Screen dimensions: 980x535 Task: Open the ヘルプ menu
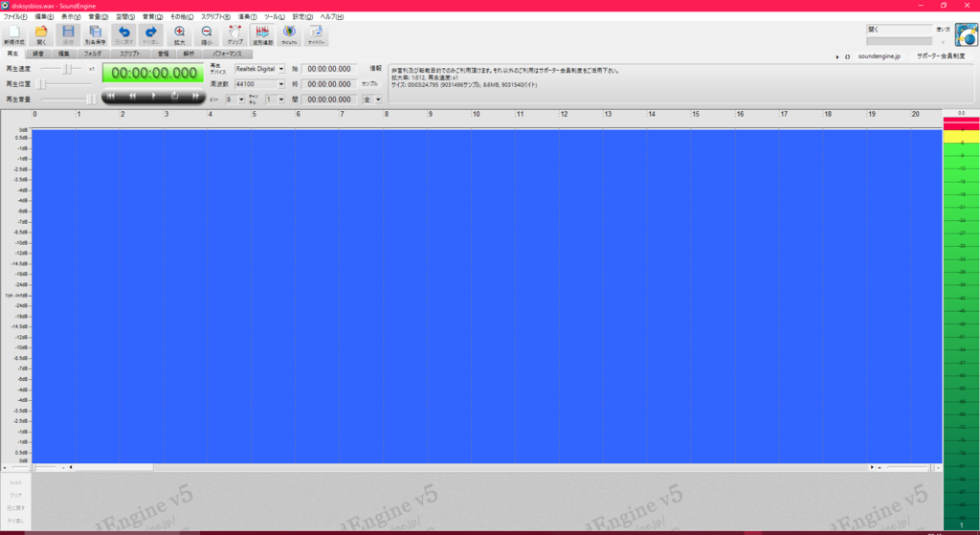(x=332, y=17)
